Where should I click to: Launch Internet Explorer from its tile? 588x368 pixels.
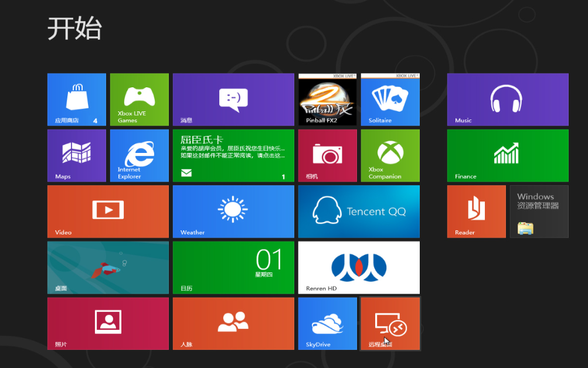(140, 155)
